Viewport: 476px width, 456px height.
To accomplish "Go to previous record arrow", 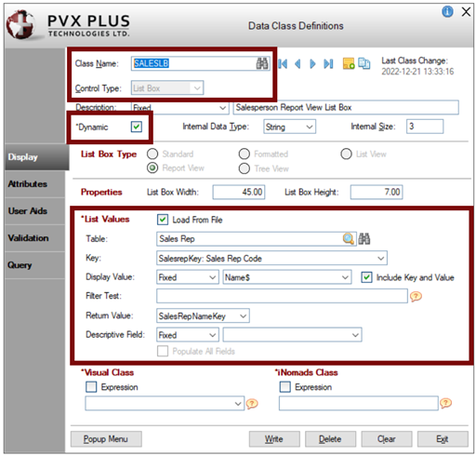I will 297,64.
